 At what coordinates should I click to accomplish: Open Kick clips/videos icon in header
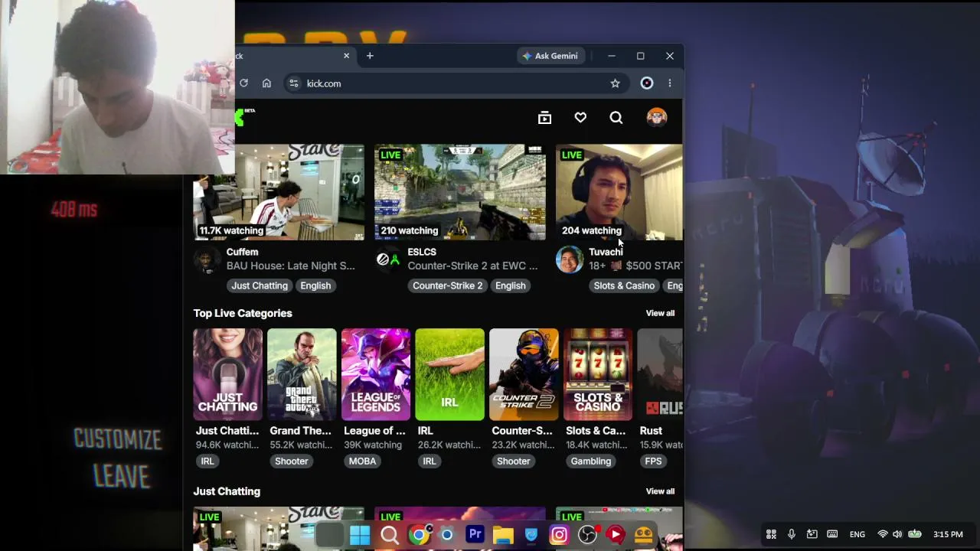544,118
